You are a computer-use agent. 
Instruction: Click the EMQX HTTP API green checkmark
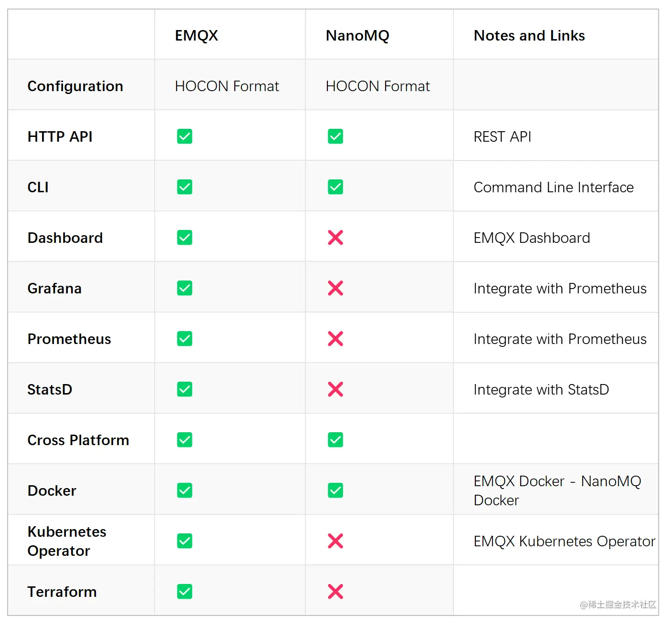click(185, 136)
